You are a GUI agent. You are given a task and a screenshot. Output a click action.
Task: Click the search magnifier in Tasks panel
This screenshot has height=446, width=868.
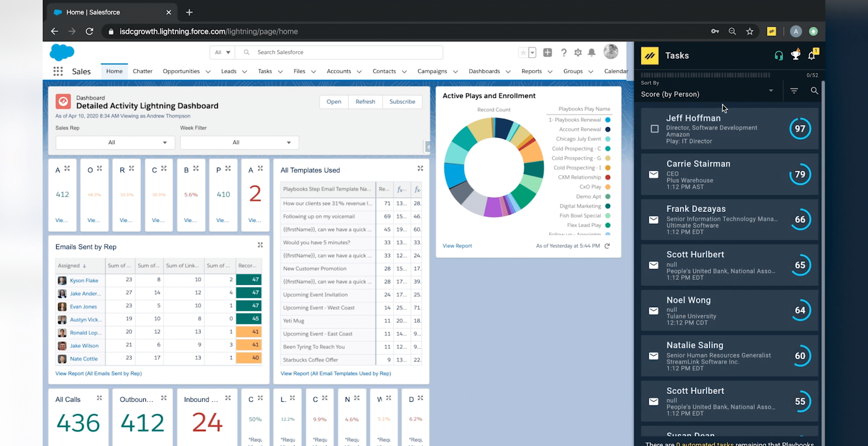coord(814,91)
